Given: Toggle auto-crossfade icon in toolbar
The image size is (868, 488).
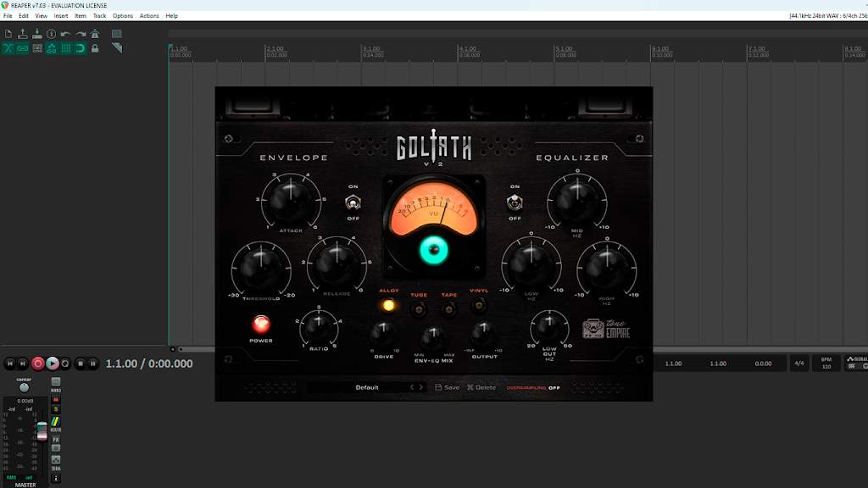Looking at the screenshot, I should coord(8,48).
